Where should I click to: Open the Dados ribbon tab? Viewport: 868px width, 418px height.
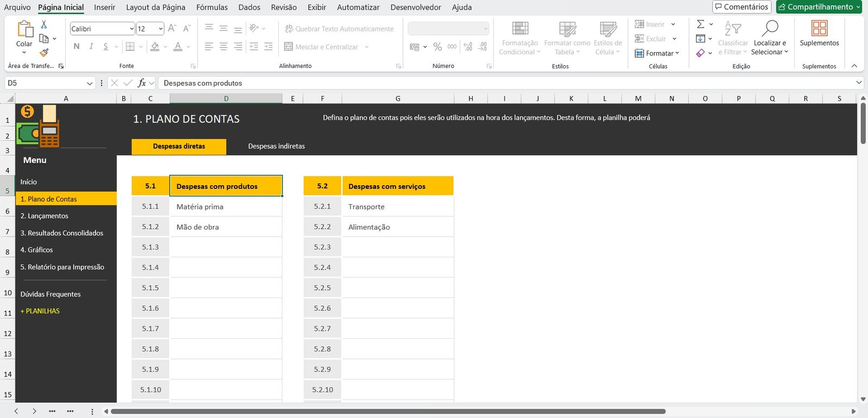pyautogui.click(x=250, y=7)
